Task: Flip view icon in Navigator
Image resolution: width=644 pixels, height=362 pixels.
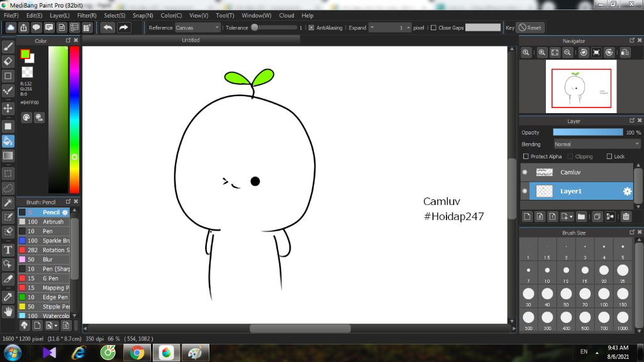Action: point(625,53)
